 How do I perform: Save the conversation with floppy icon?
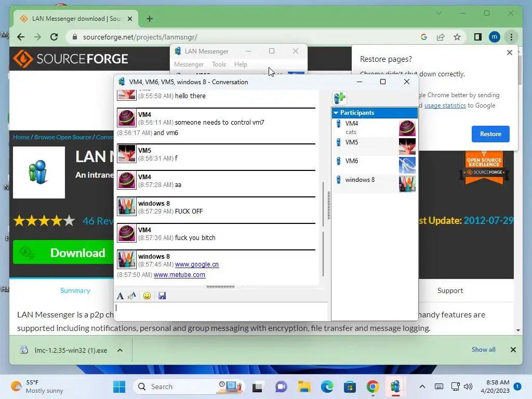(x=162, y=296)
